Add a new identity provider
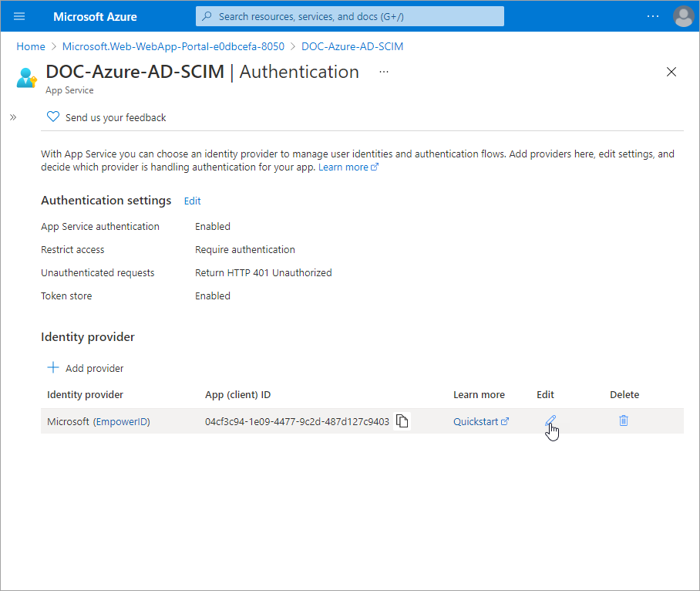700x591 pixels. [x=86, y=368]
